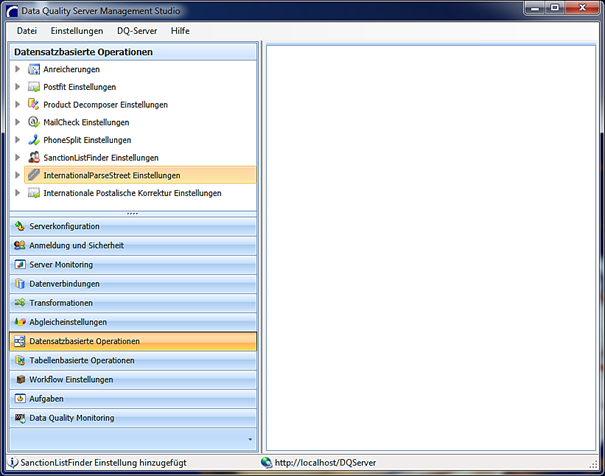The width and height of the screenshot is (605, 476).
Task: Open navigation pane options dropdown arrow
Action: [250, 439]
